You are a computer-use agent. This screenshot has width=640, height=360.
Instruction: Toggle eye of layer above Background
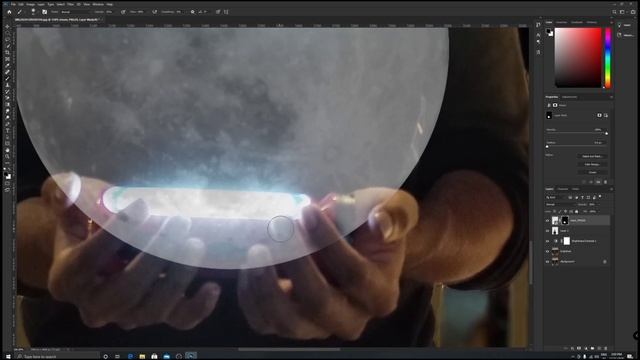click(x=547, y=251)
